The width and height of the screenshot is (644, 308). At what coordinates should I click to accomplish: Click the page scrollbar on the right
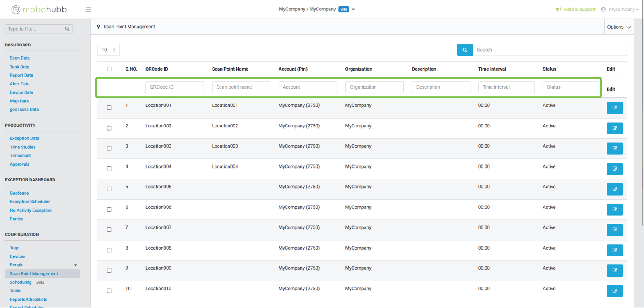[x=642, y=121]
